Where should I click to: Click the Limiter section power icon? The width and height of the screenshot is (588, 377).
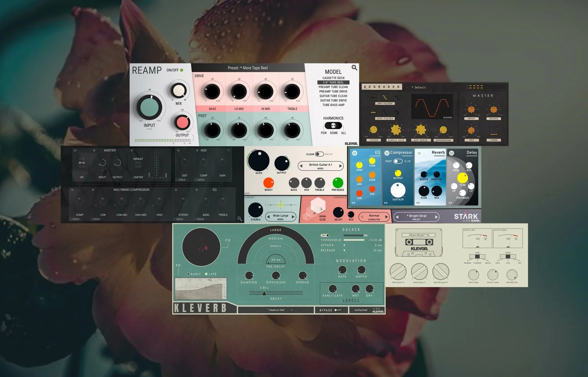click(x=132, y=150)
